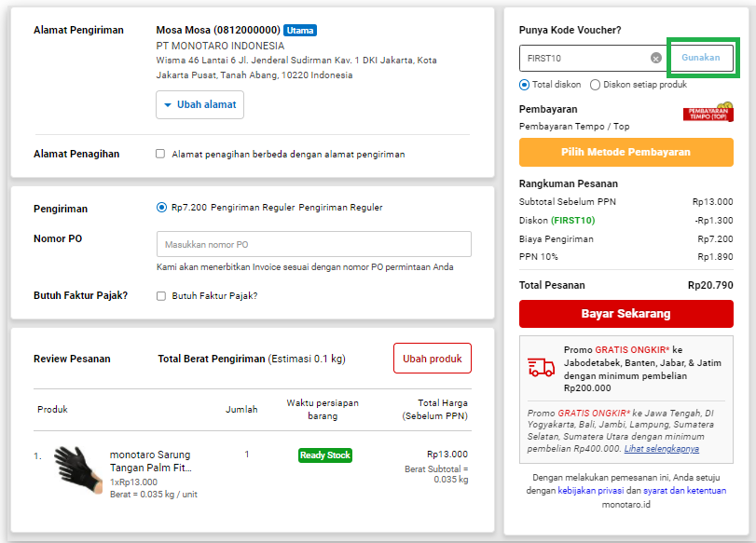Apply the voucher by clicking 'Gunakan'
Image resolution: width=756 pixels, height=543 pixels.
702,58
